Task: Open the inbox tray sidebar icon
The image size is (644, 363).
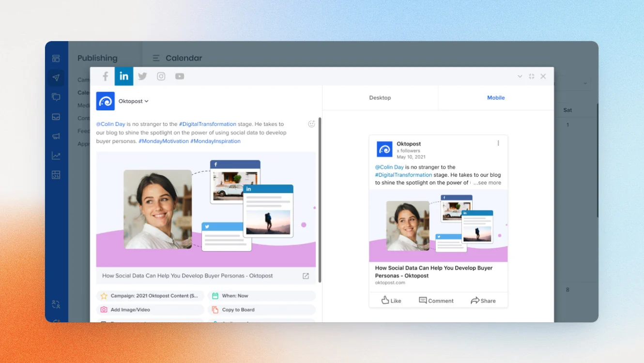Action: click(x=56, y=117)
